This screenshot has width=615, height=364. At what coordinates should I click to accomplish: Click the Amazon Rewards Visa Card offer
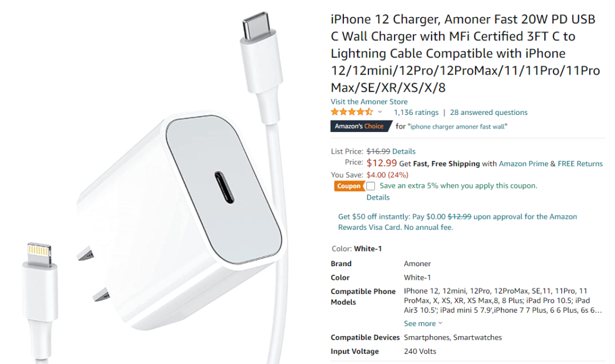point(457,222)
